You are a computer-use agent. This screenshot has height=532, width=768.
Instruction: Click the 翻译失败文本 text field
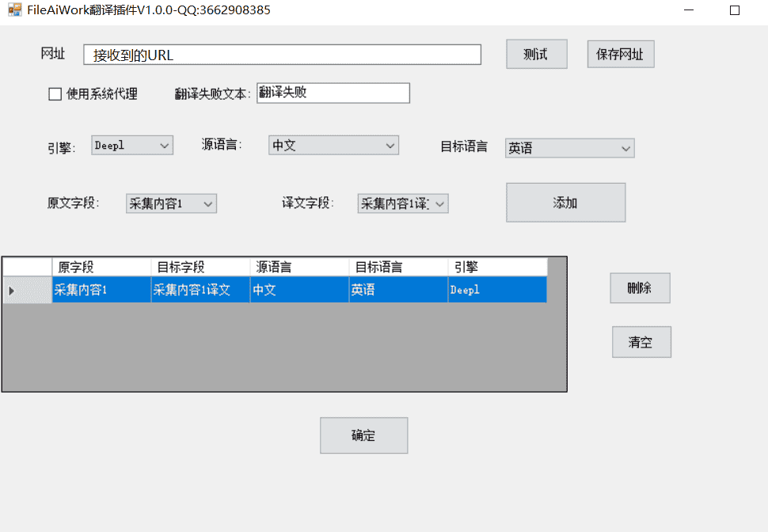click(x=333, y=93)
